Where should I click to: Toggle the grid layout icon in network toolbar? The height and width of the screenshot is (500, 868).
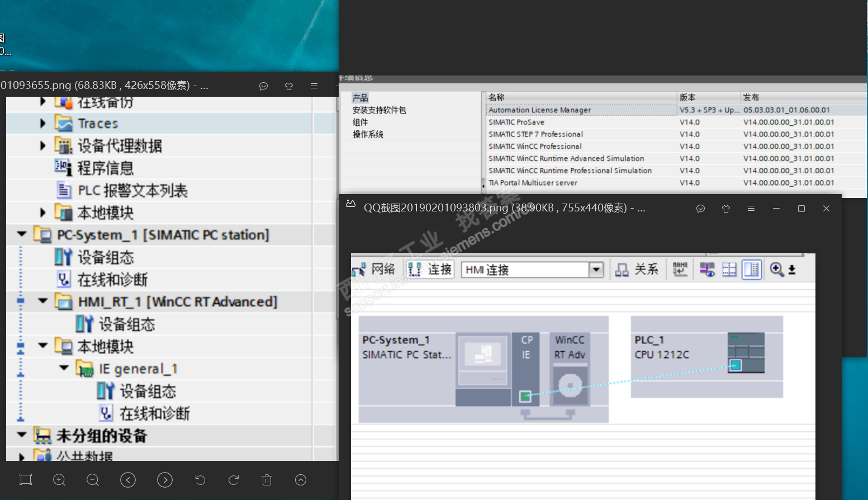[x=729, y=270]
